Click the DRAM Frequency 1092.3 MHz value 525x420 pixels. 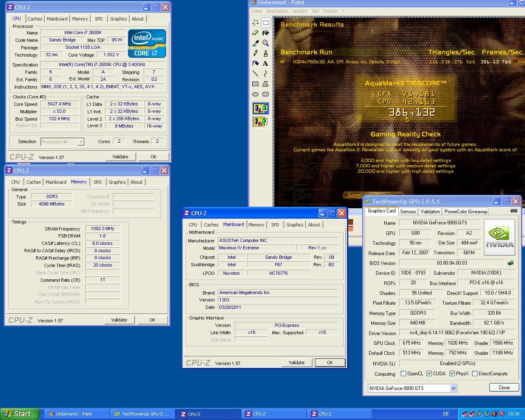click(103, 229)
